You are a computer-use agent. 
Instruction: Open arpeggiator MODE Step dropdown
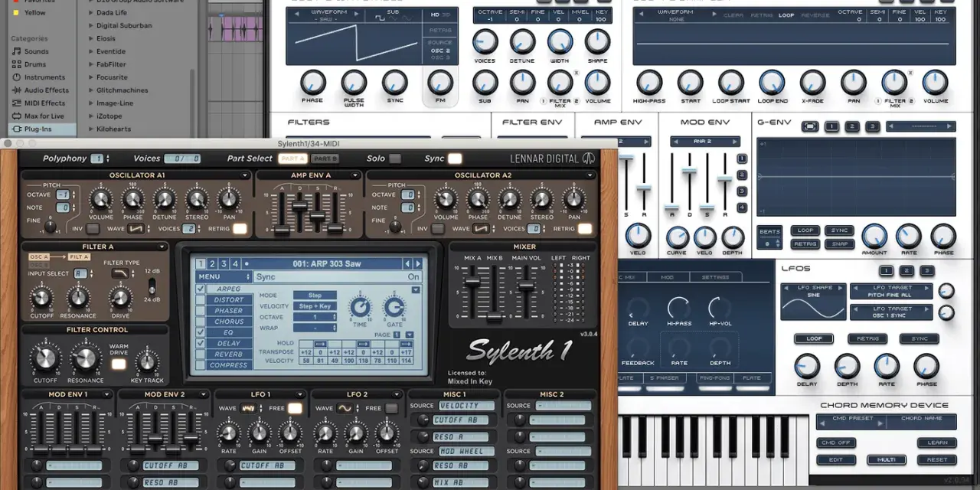[315, 295]
